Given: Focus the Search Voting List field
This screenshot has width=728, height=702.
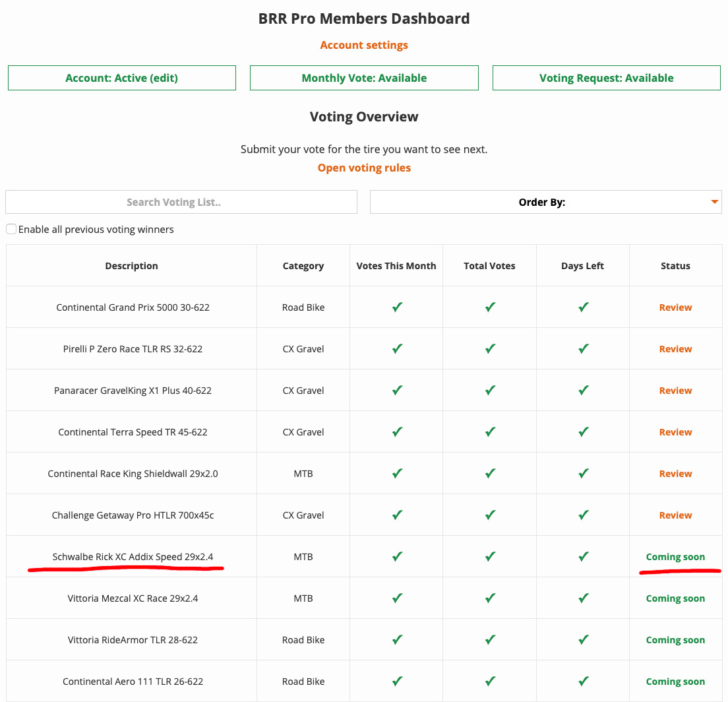Looking at the screenshot, I should pos(181,203).
